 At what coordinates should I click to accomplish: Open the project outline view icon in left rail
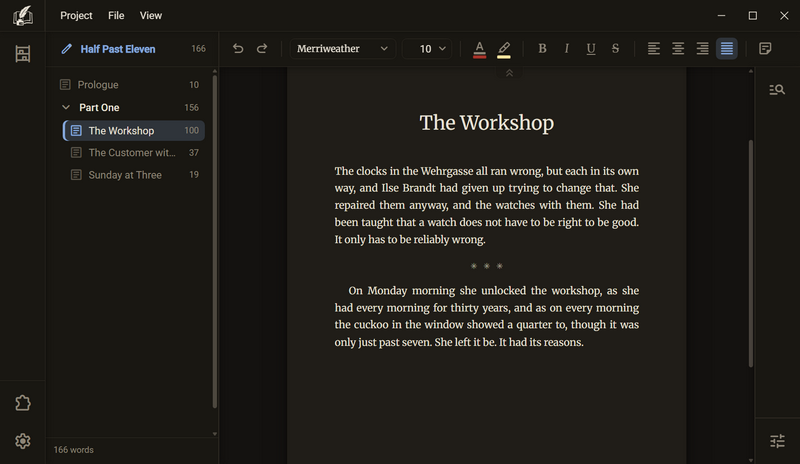coord(22,54)
